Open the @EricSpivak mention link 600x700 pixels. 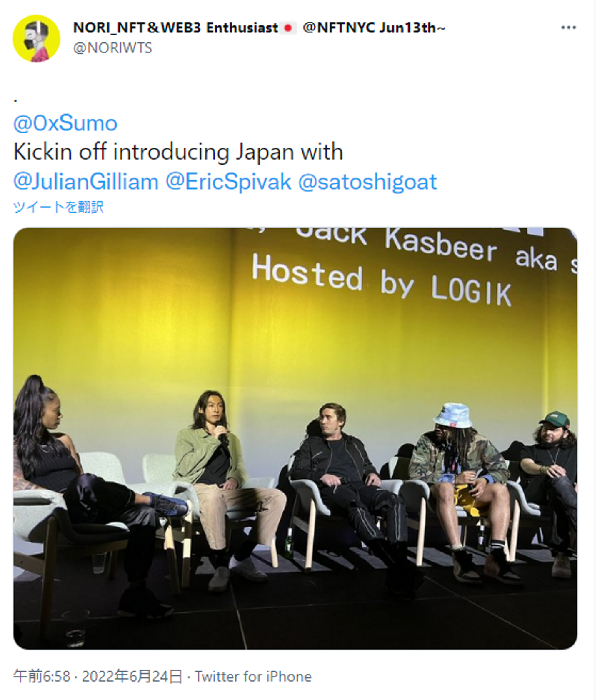click(x=228, y=182)
